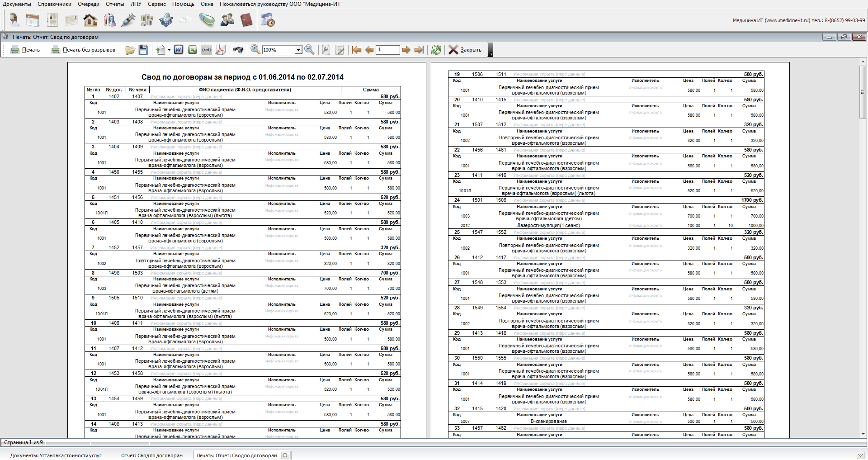Zoom out with magnifier minus icon
Image resolution: width=868 pixels, height=460 pixels.
[310, 50]
